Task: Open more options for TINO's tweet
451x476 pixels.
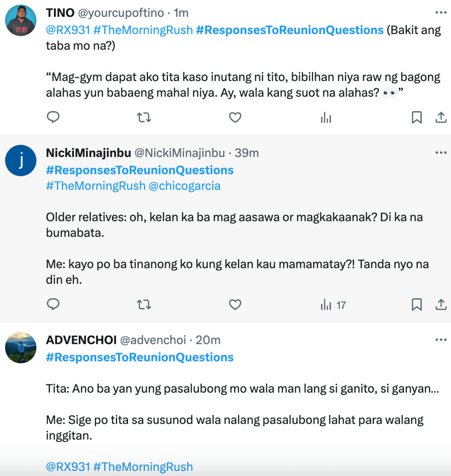Action: 440,13
